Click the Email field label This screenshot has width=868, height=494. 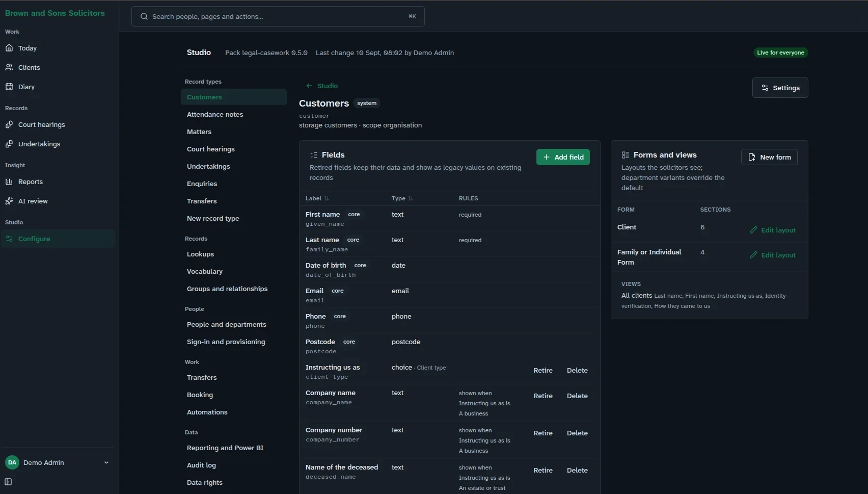[x=314, y=291]
